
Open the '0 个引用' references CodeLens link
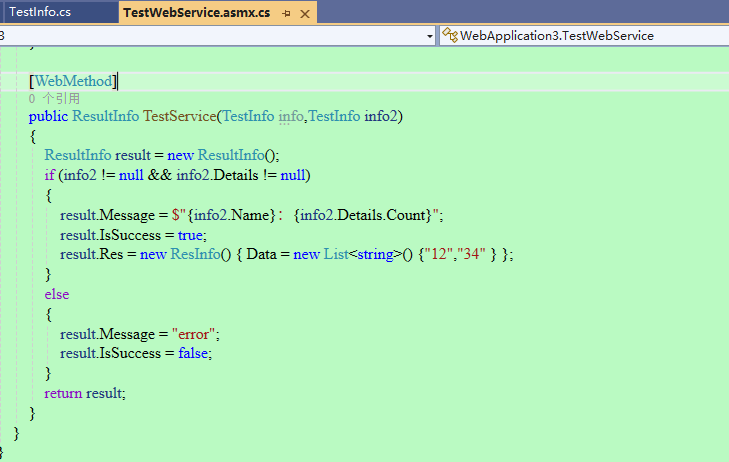coord(54,99)
